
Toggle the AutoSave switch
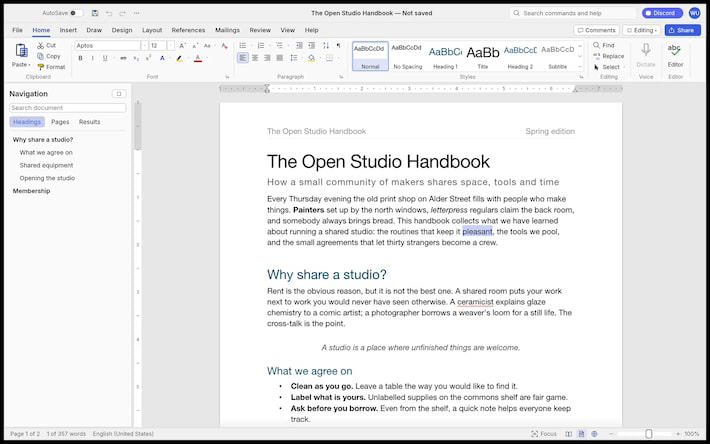click(x=76, y=13)
